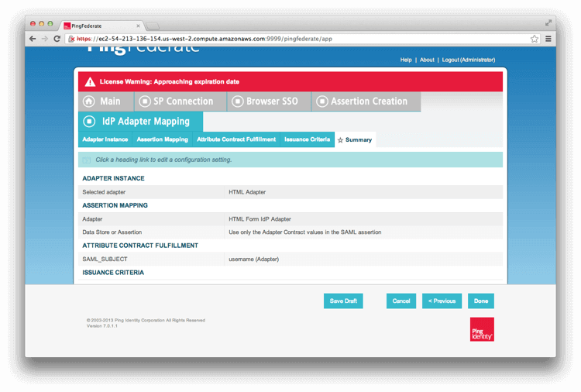This screenshot has height=392, width=581.
Task: Cancel the adapter mapping configuration
Action: [x=401, y=301]
